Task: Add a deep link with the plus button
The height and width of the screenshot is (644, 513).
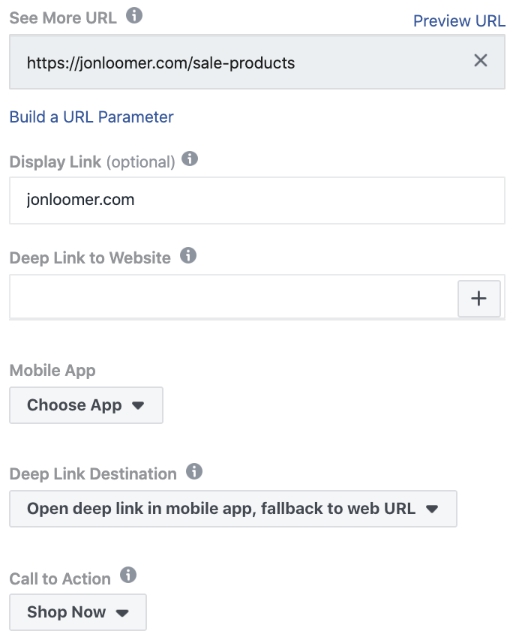Action: pos(479,298)
